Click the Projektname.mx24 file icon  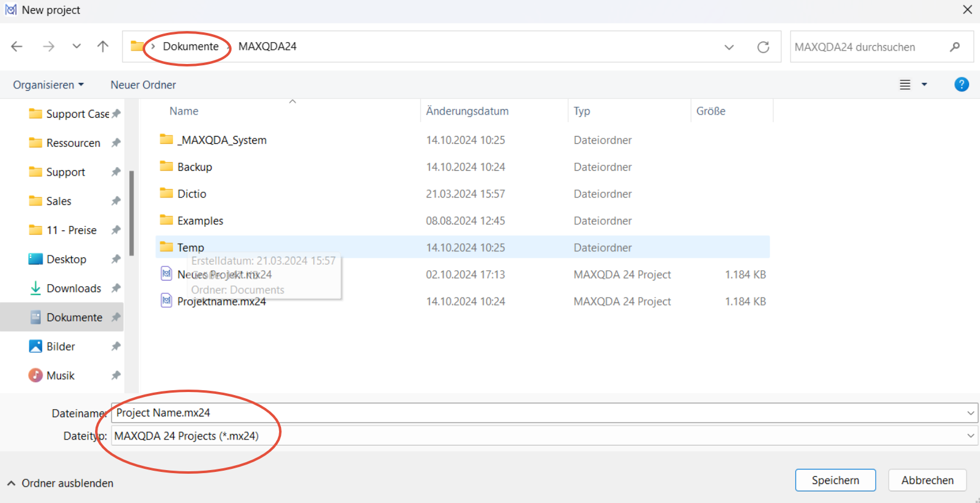[166, 301]
